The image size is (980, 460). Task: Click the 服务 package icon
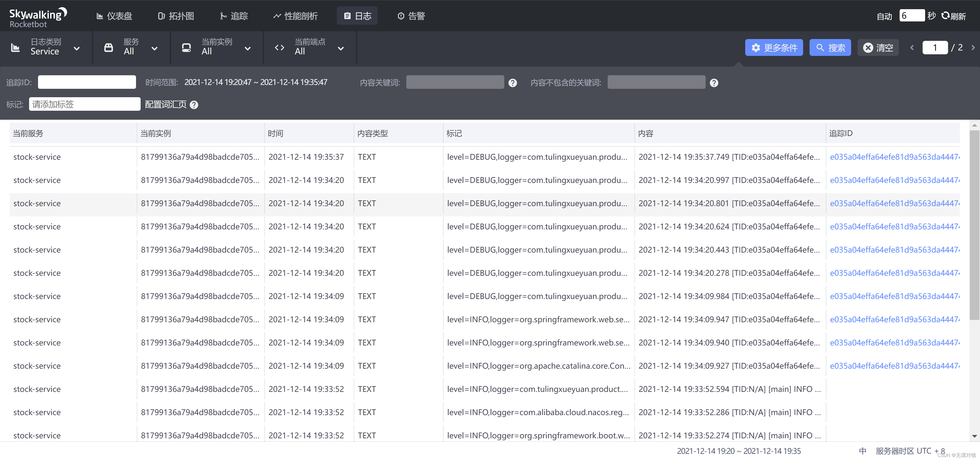(108, 47)
